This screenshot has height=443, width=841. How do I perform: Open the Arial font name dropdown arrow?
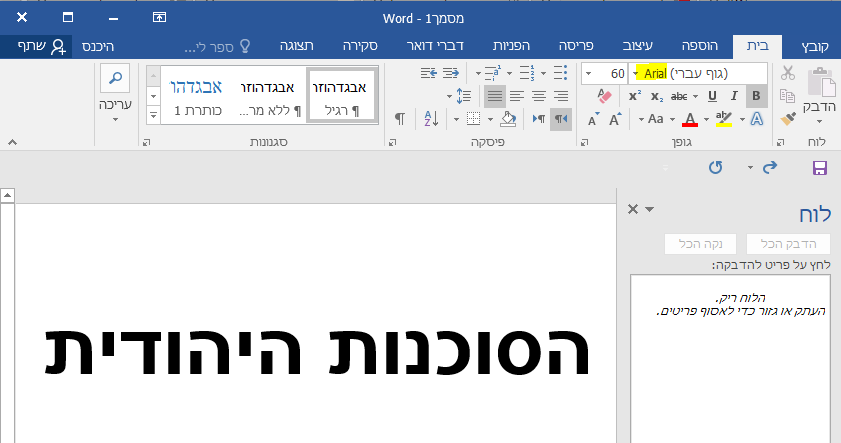pos(636,73)
